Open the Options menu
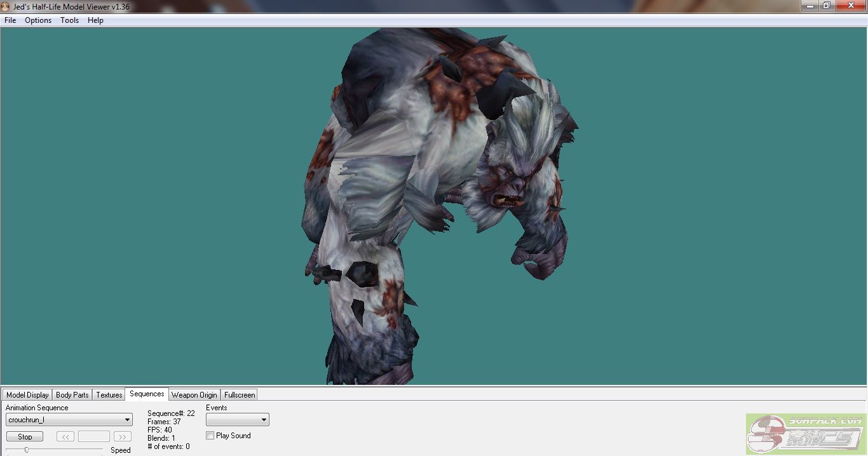This screenshot has height=456, width=868. coord(38,20)
